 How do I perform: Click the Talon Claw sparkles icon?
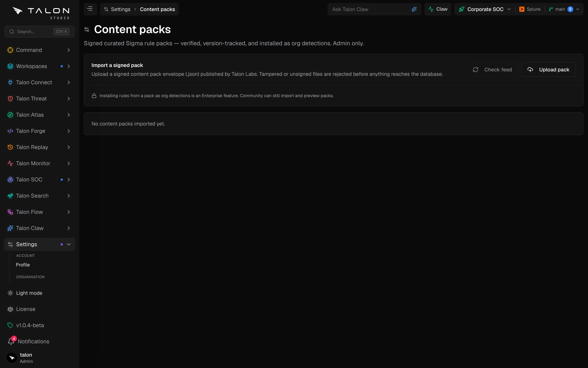point(10,228)
